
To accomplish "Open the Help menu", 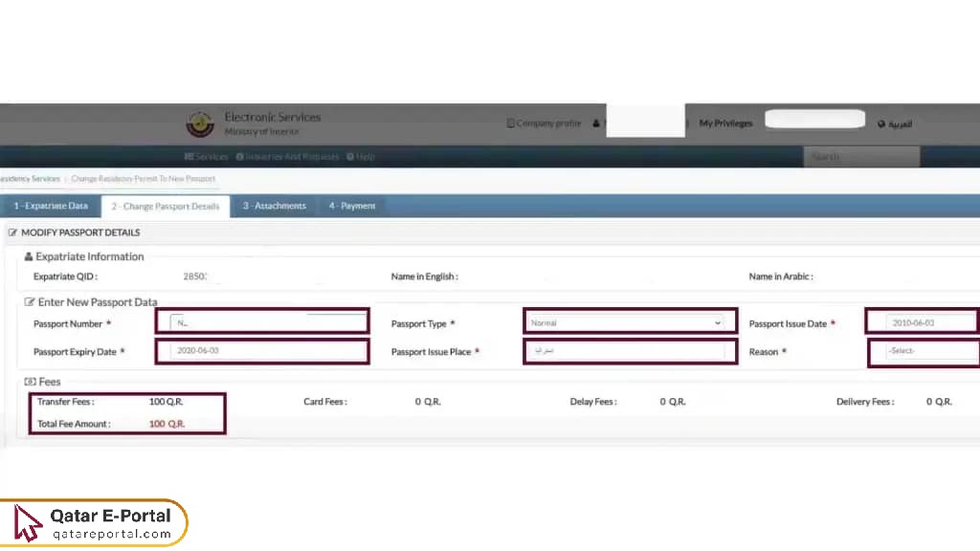I will pos(361,156).
